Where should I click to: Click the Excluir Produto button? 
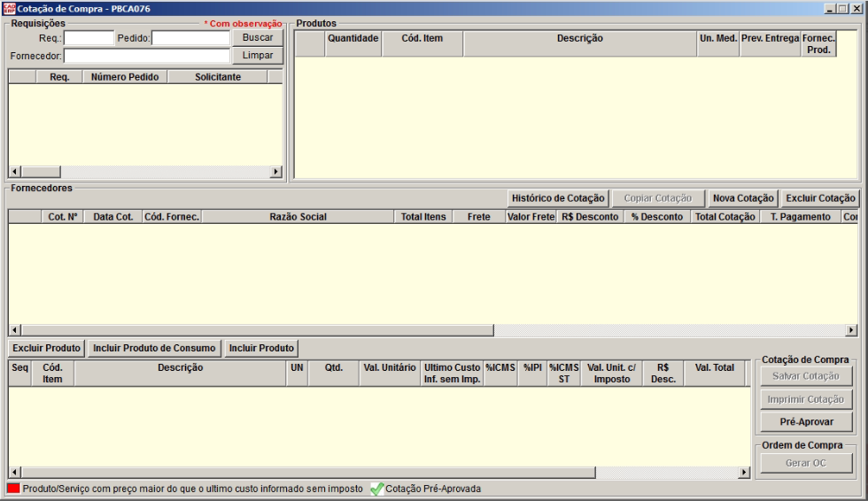tap(46, 348)
